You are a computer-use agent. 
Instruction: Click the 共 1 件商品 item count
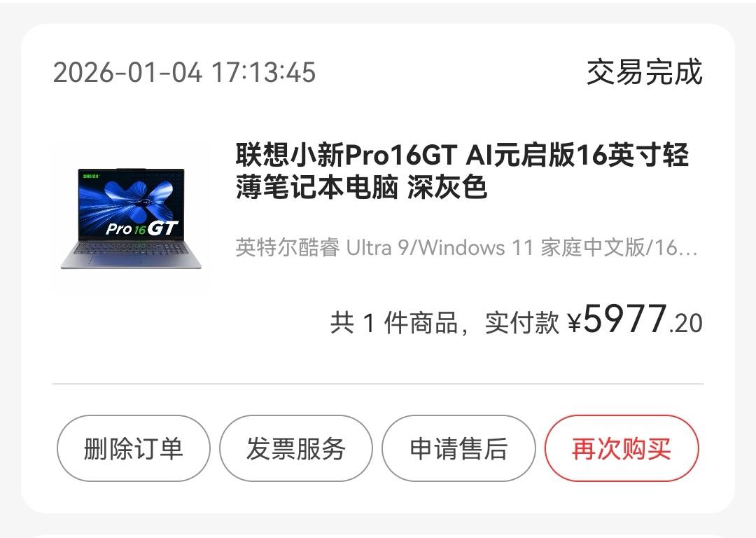point(394,323)
